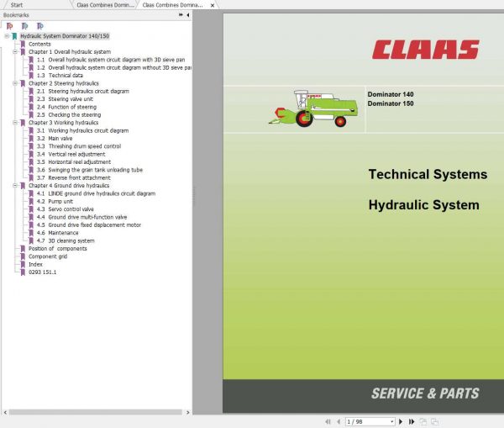The height and width of the screenshot is (428, 504).
Task: Open bookmark 4.6 Maintenance
Action: tap(57, 233)
